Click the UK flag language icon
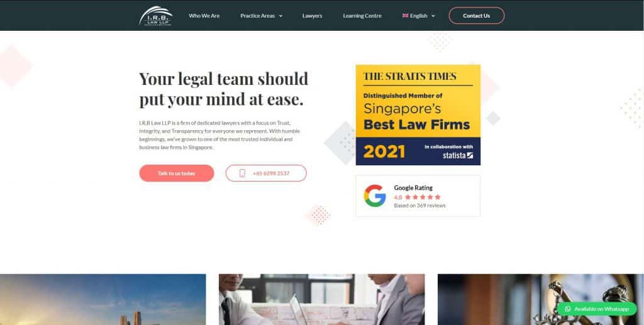Screen dimensions: 644x325 [405, 16]
